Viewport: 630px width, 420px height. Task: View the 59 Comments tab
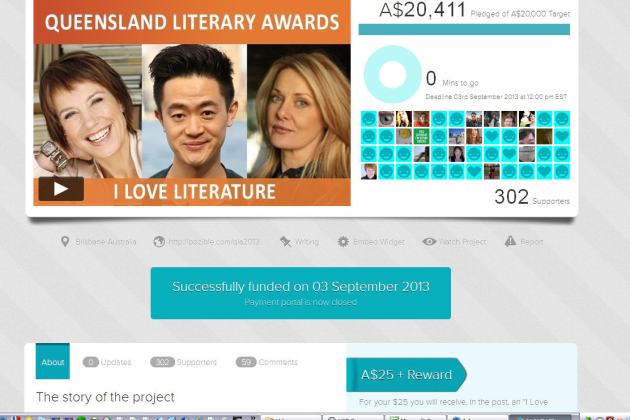(267, 362)
